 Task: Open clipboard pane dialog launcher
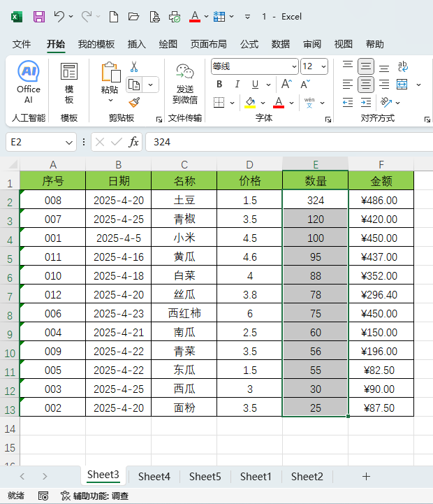pyautogui.click(x=159, y=120)
